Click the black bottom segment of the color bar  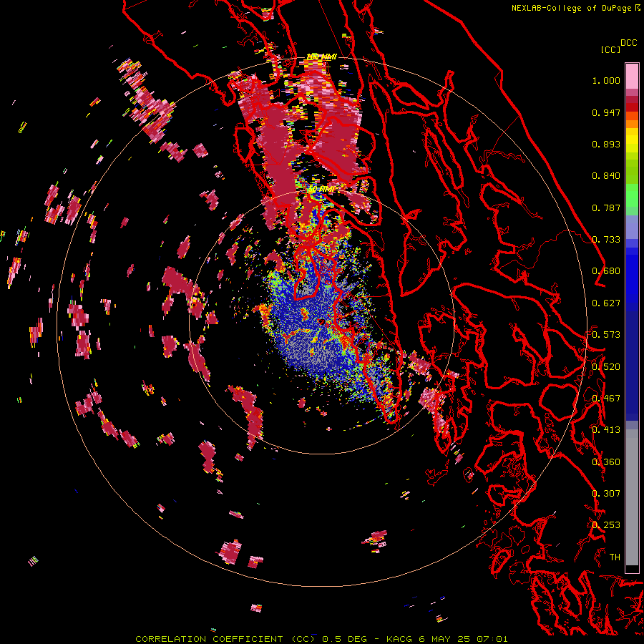632,569
